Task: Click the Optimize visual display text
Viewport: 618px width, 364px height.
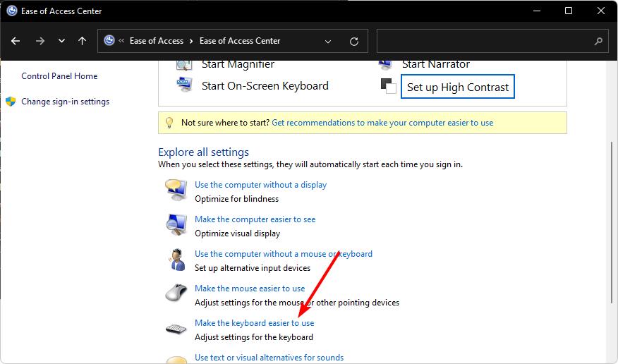Action: pyautogui.click(x=237, y=233)
